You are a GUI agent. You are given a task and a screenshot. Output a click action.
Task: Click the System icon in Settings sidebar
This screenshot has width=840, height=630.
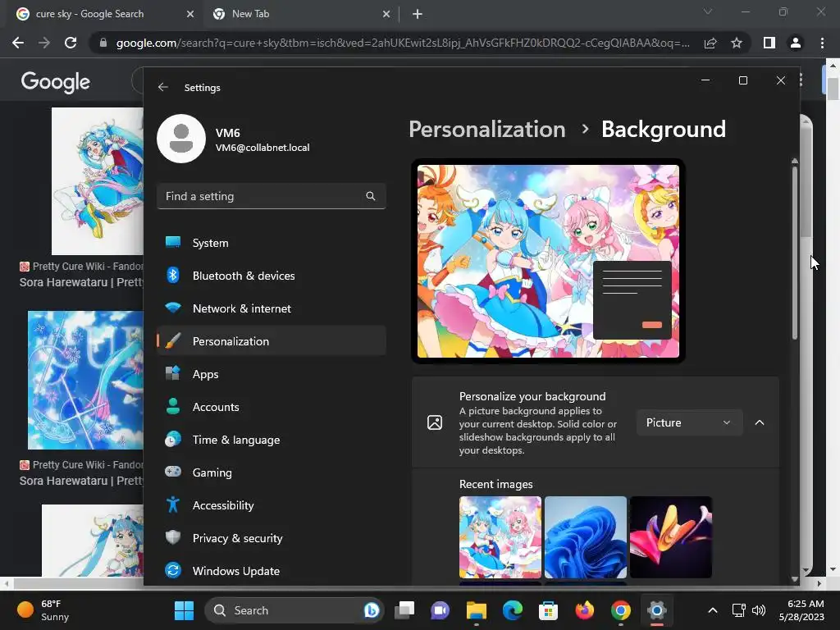tap(172, 242)
